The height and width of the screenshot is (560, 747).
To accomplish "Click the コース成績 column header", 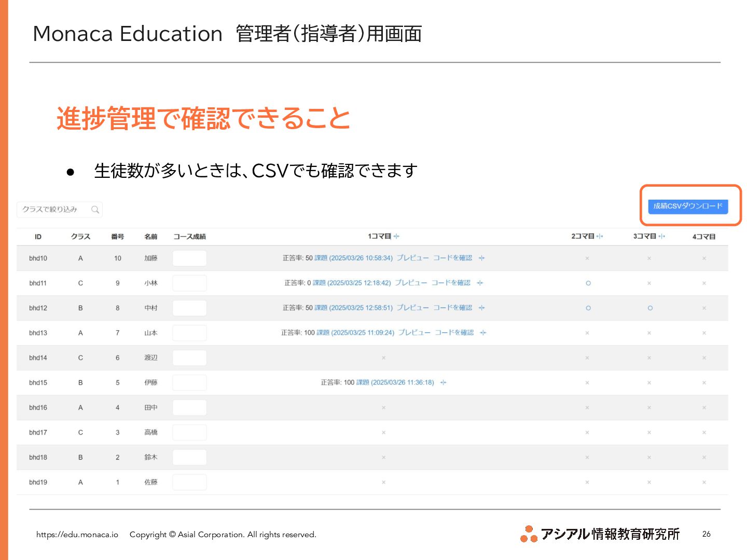I will [189, 237].
